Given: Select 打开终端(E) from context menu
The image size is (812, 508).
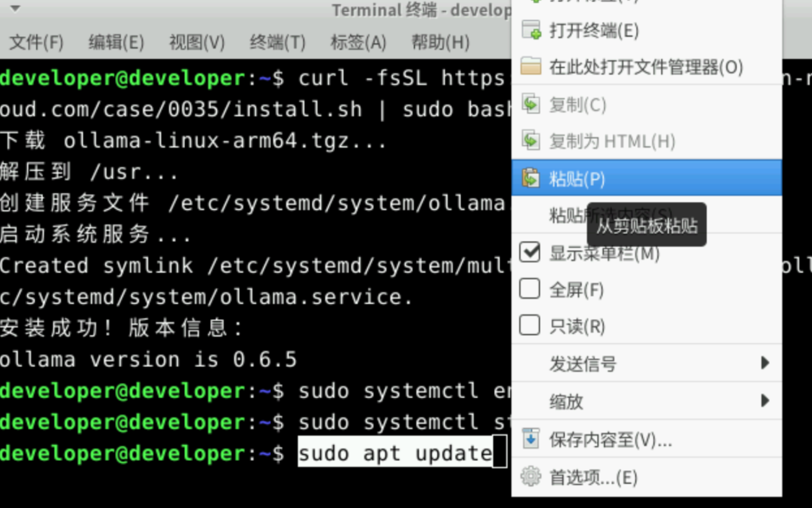Looking at the screenshot, I should coord(647,30).
